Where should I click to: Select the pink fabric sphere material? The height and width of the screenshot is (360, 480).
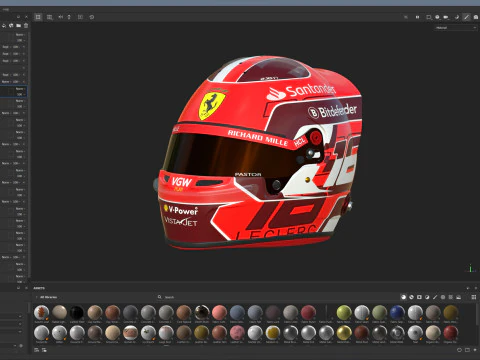(x=219, y=312)
